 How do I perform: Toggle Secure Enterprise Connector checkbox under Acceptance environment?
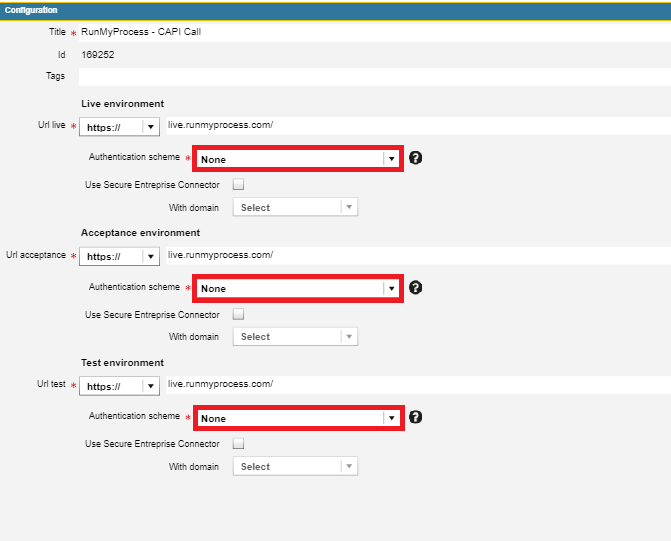click(x=238, y=314)
